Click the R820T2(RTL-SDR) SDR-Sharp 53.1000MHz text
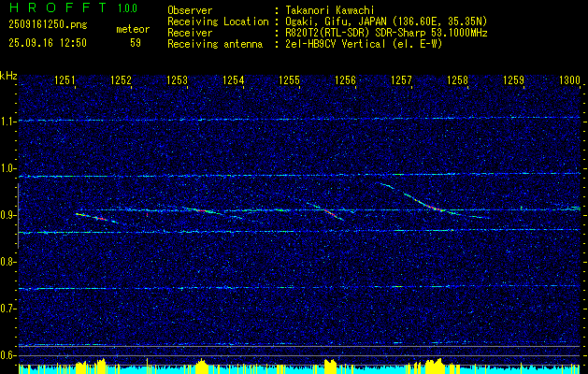Screen dimensions: 588x374 pos(386,33)
